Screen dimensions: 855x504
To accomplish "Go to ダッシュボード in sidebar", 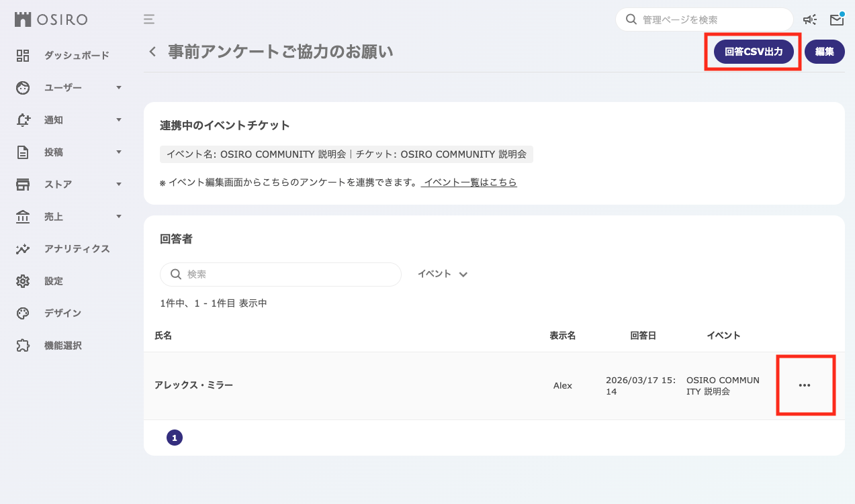I will [76, 56].
